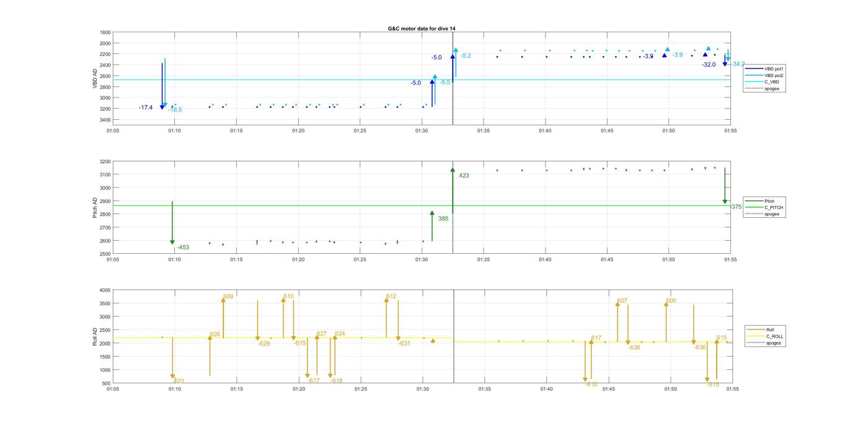Click the "2700" Pitch axis tick

click(105, 228)
